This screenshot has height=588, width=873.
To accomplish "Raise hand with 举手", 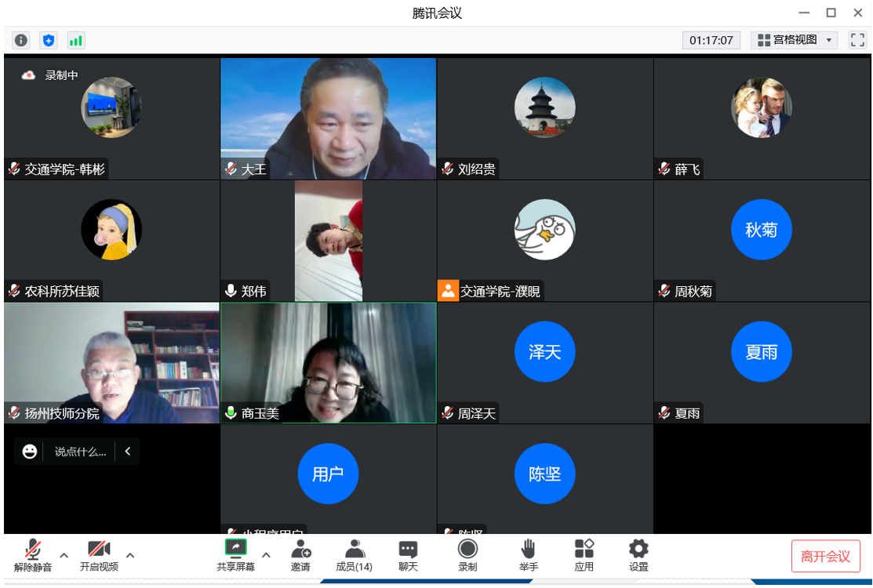I will click(529, 555).
